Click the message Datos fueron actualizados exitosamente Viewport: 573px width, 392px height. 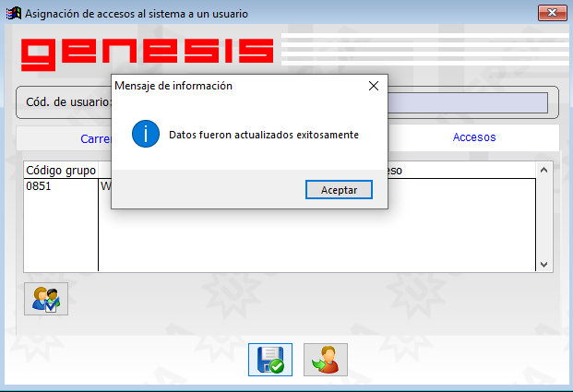(x=264, y=135)
